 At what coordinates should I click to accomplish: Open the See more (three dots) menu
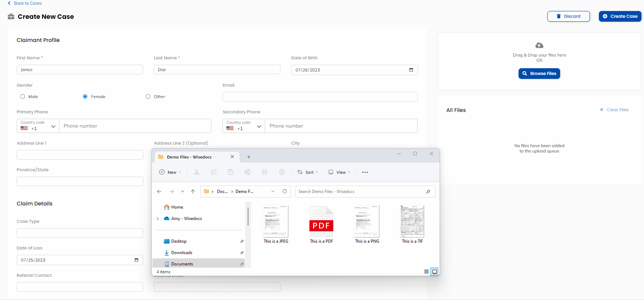(x=365, y=172)
